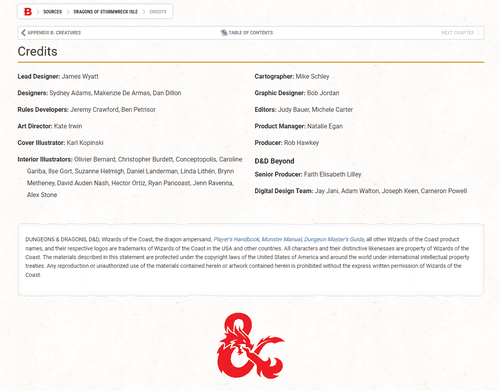Click the name Rob Hawkey
The width and height of the screenshot is (500, 391).
pyautogui.click(x=301, y=143)
